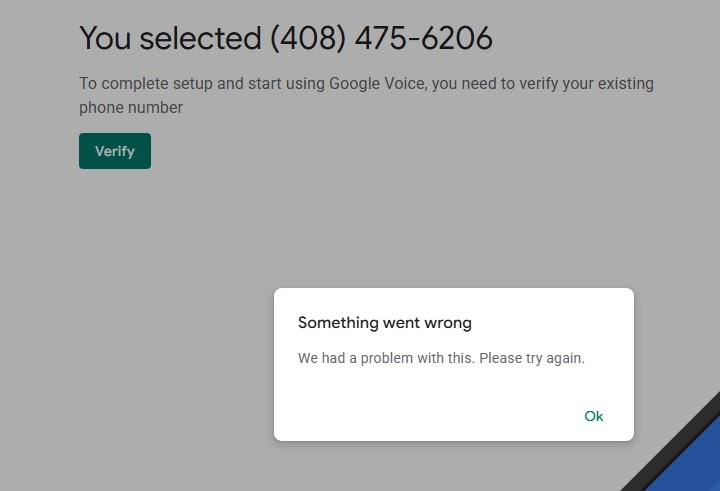Click the 'You selected' heading text
Image resolution: width=720 pixels, height=491 pixels.
(170, 38)
